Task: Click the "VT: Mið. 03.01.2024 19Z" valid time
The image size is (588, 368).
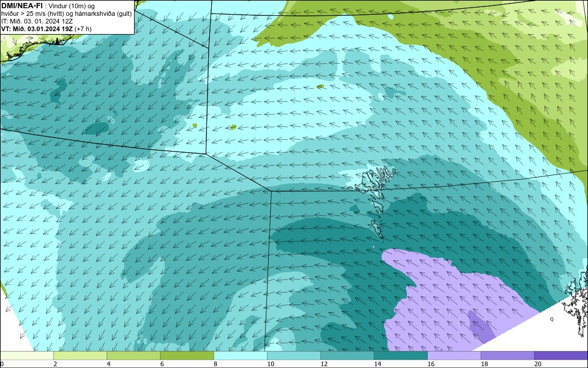Action: click(x=37, y=29)
